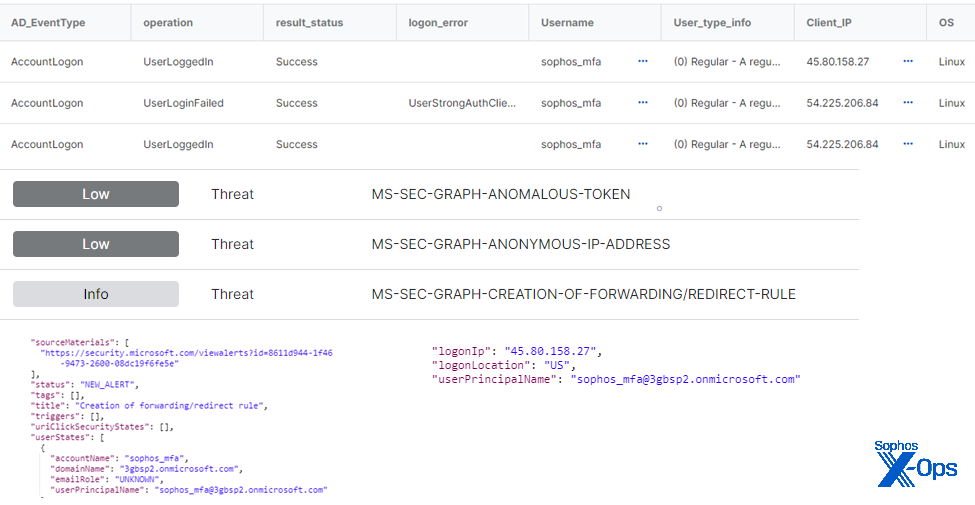975x505 pixels.
Task: Click Username ellipsis in row with IP 45.80.158.27
Action: [643, 61]
